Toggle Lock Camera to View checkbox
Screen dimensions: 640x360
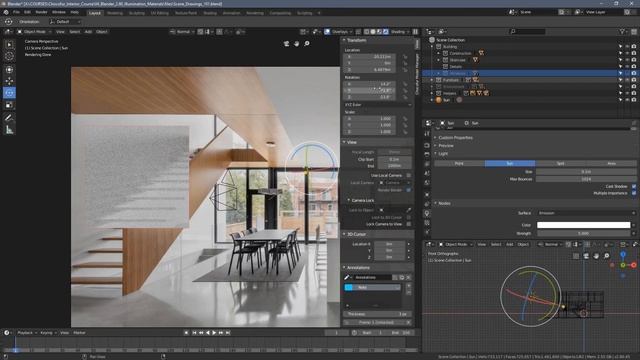coord(409,224)
